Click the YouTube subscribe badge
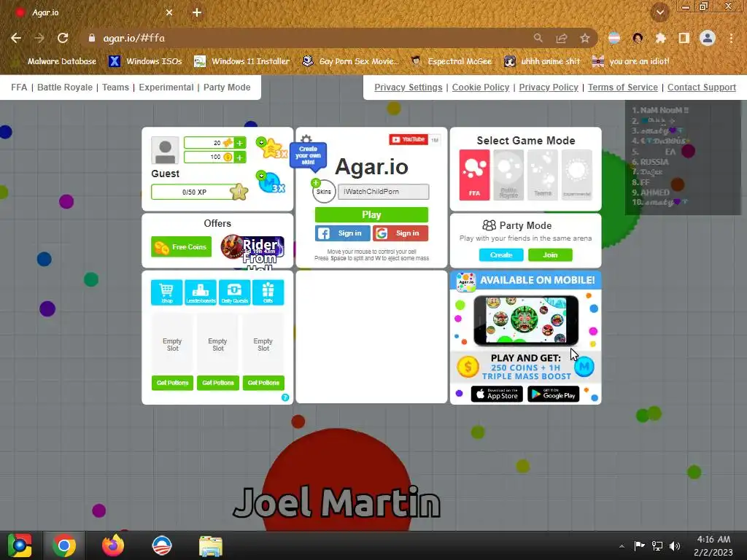 pos(409,139)
